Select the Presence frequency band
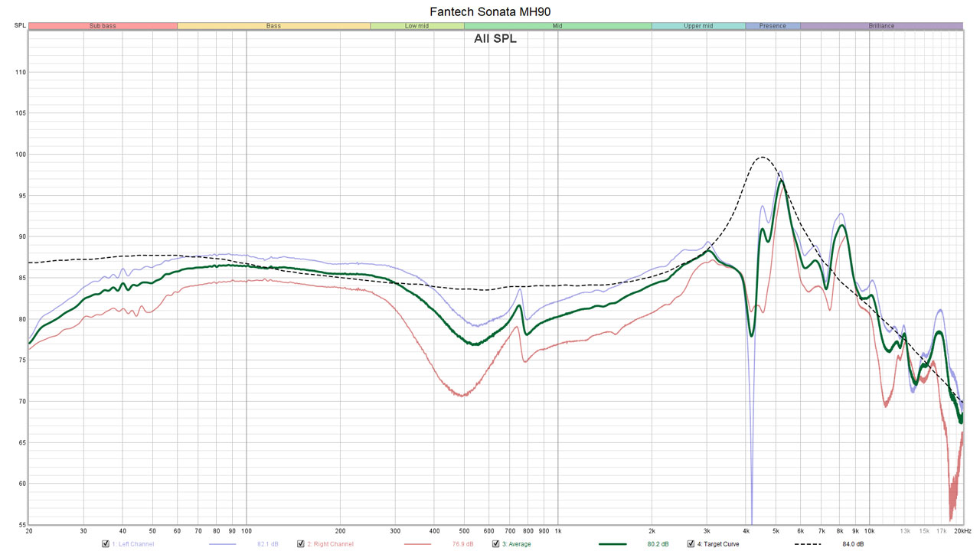The image size is (980, 551). click(773, 26)
